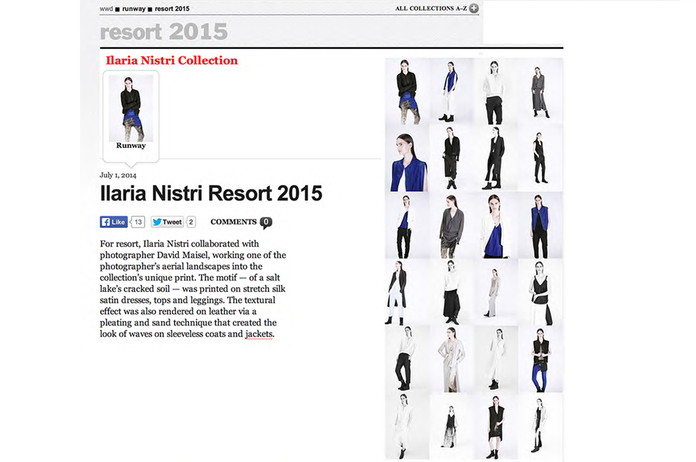View black sleeveless dress look in bottom row
This screenshot has height=462, width=696.
coord(496,427)
